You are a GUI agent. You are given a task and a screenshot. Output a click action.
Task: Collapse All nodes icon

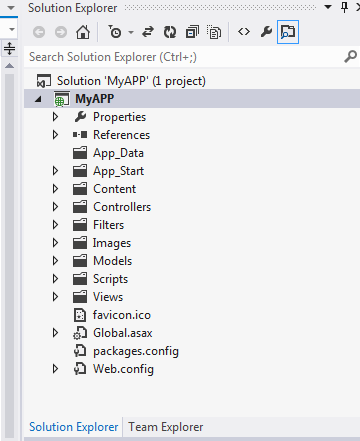click(x=192, y=32)
